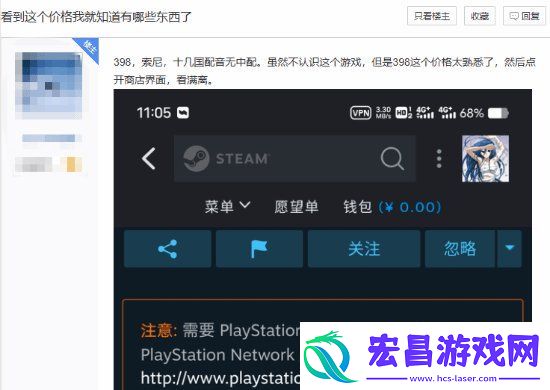The image size is (550, 390).
Task: Open the 钱包 (¥ 0.00) link
Action: click(x=392, y=207)
